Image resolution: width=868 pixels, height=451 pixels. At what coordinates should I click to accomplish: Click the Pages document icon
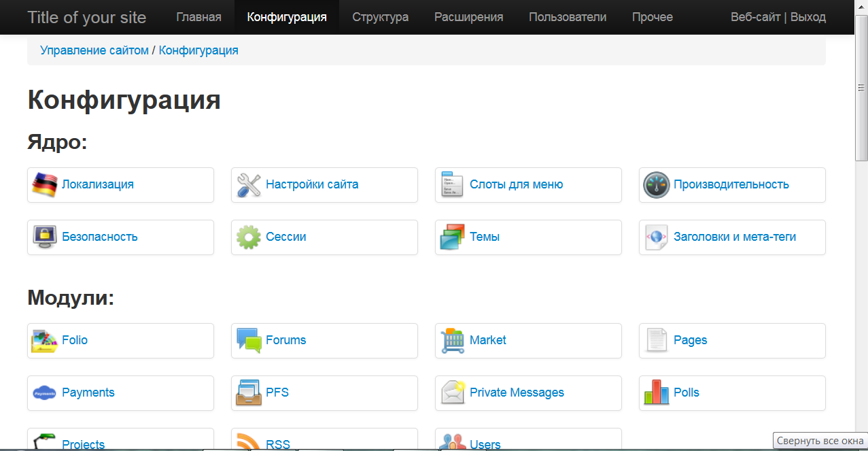point(657,341)
